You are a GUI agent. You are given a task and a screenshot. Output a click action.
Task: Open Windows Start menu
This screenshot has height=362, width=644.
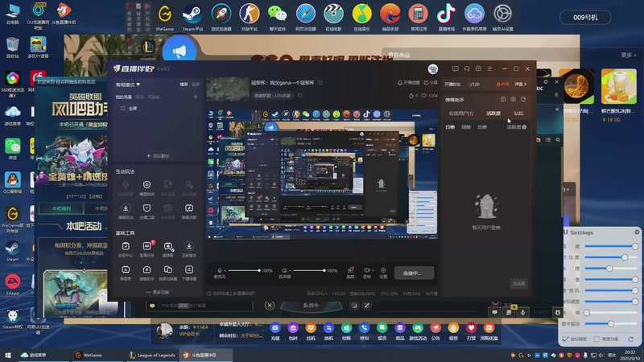point(8,355)
